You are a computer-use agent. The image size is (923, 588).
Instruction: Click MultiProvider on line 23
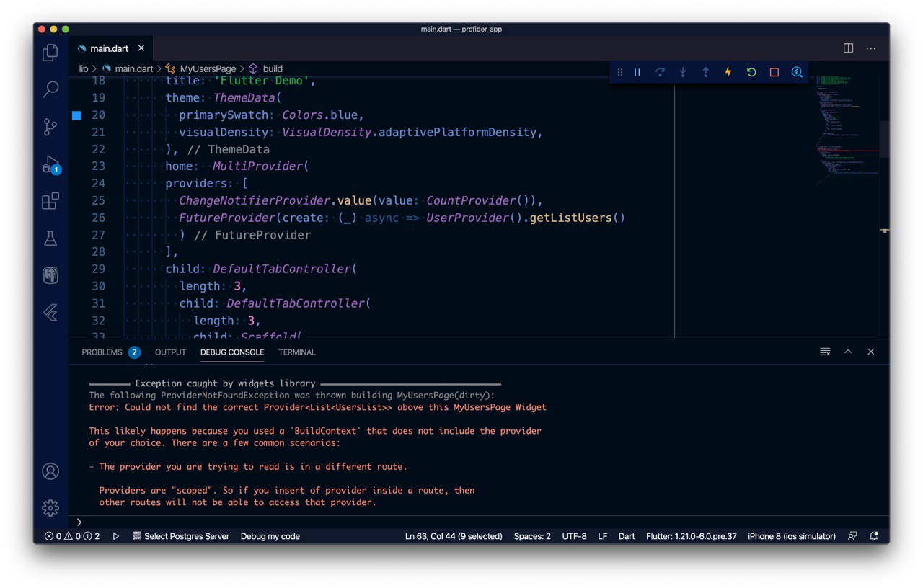(257, 166)
